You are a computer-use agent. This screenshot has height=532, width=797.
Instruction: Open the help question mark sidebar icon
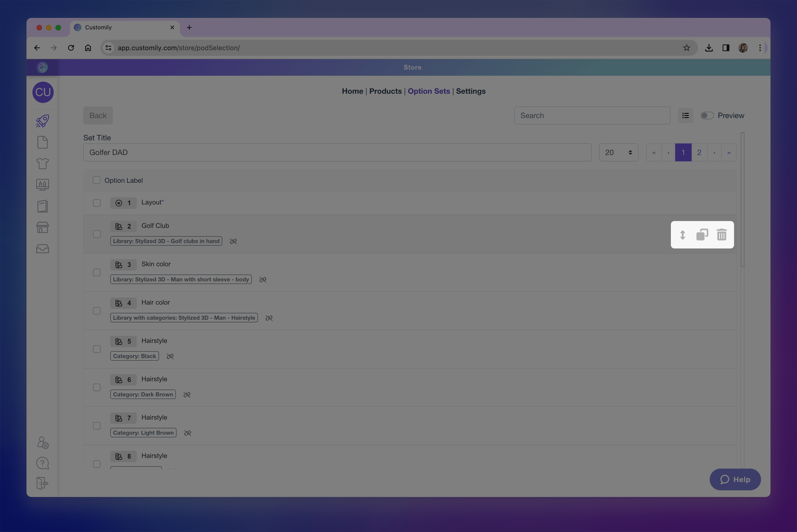[x=42, y=463]
